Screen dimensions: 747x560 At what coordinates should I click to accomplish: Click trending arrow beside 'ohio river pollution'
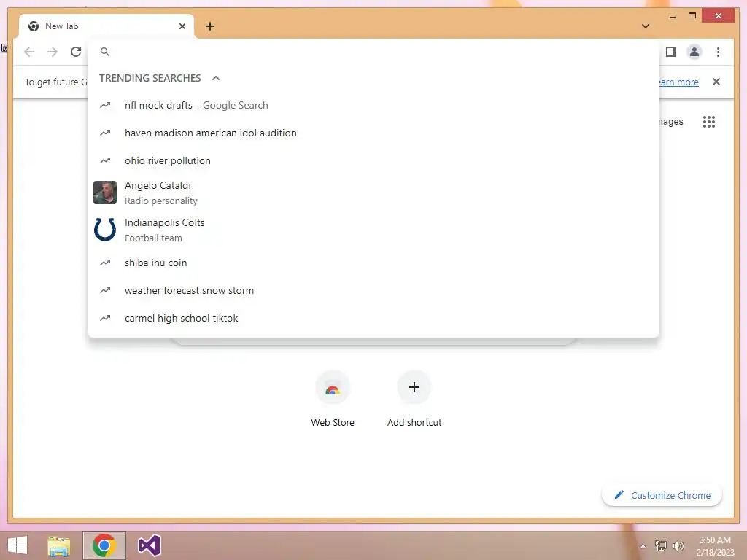click(105, 160)
